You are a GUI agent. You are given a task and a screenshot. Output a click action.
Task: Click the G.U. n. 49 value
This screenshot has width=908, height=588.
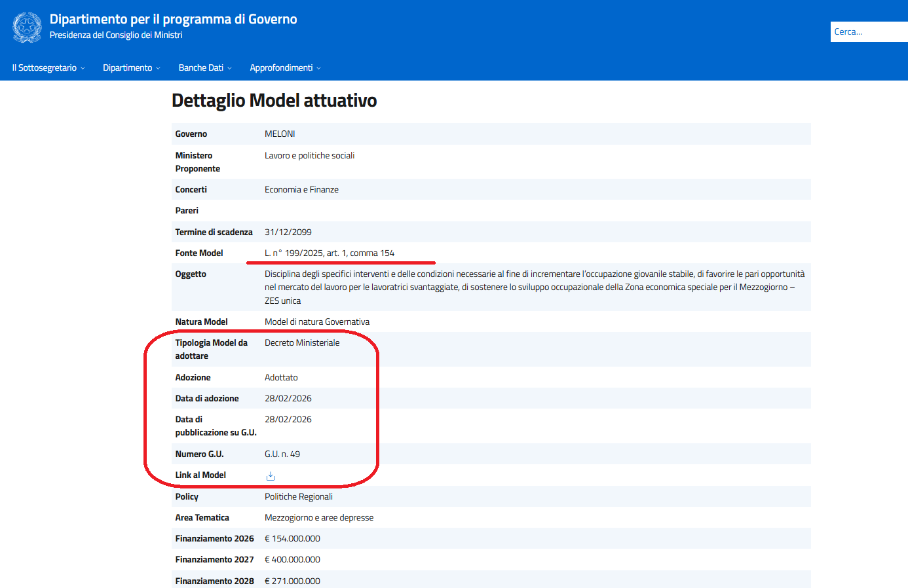(x=282, y=454)
